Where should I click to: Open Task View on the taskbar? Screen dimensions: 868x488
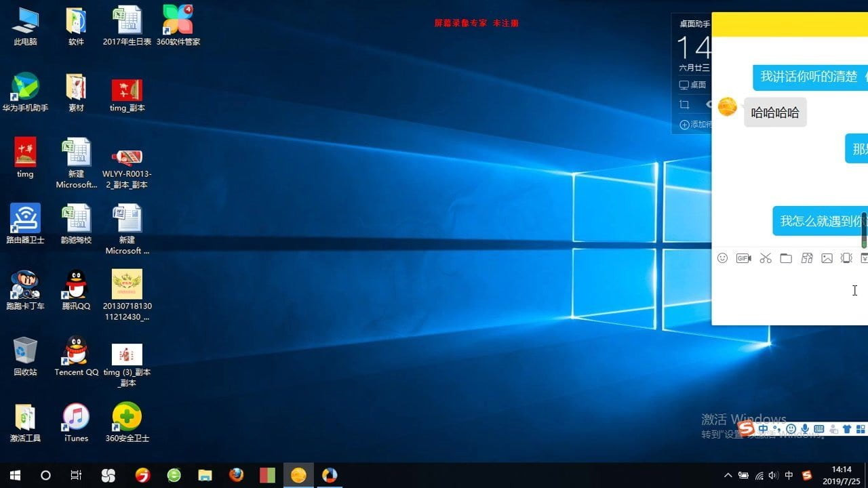(x=76, y=475)
